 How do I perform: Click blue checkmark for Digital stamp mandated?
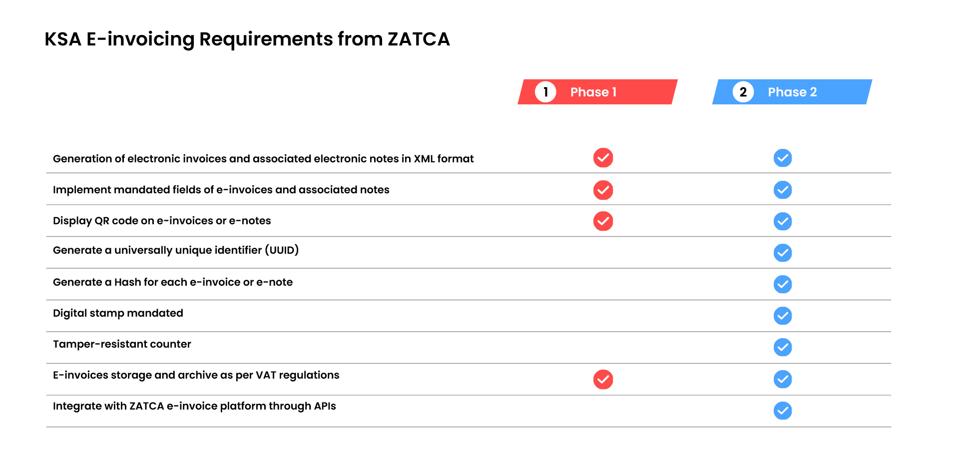(x=782, y=316)
